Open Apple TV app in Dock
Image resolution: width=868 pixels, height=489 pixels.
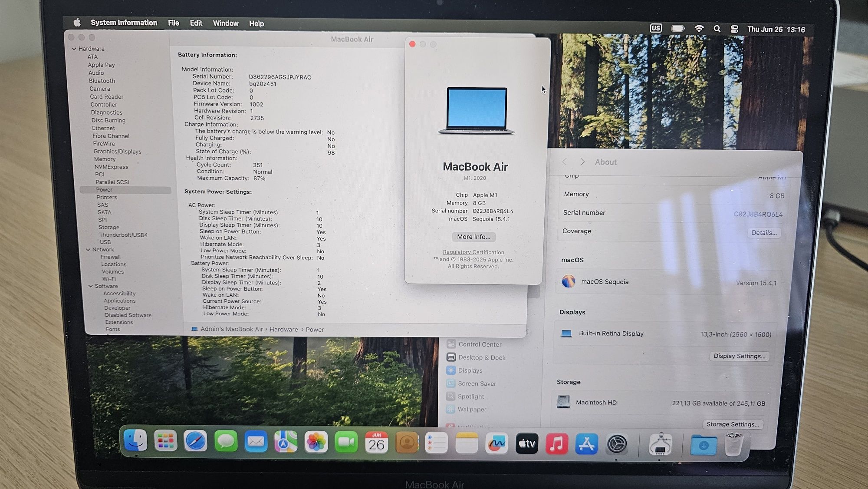pyautogui.click(x=527, y=444)
